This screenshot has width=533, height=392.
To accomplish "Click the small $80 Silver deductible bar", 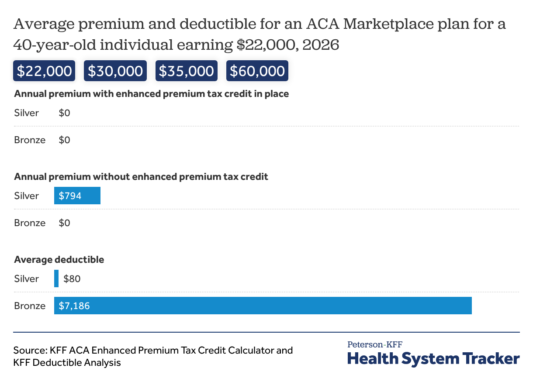I will point(56,279).
